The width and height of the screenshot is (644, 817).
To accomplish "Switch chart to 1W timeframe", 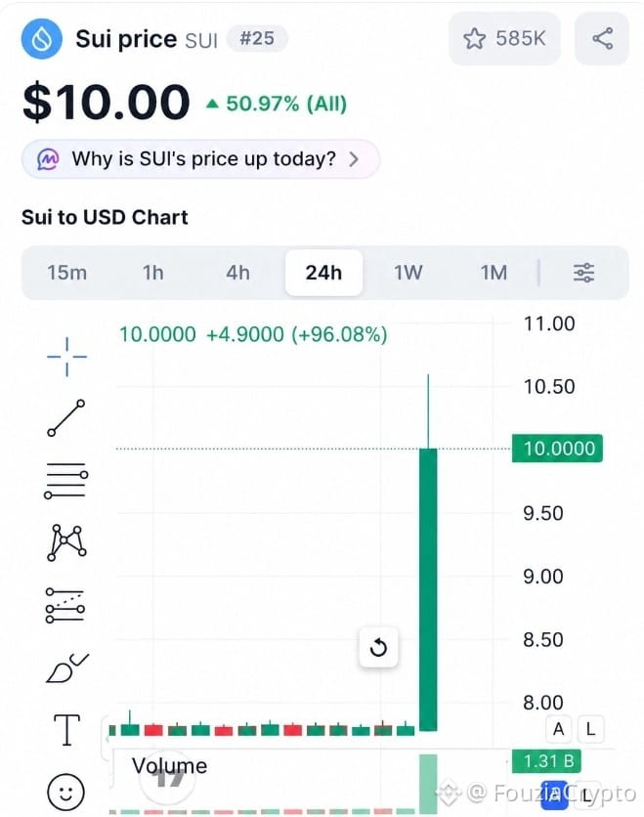I will 408,273.
